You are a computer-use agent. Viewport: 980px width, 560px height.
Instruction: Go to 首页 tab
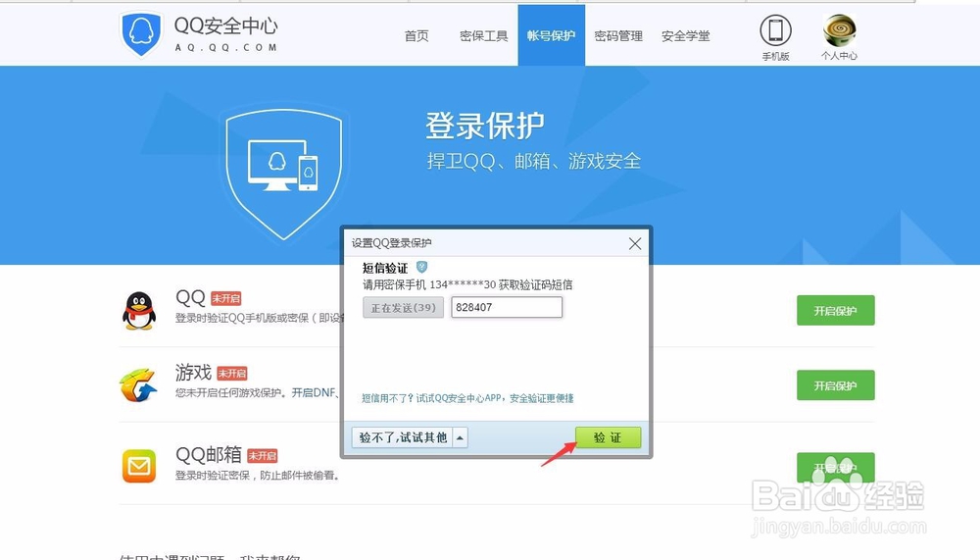(416, 35)
